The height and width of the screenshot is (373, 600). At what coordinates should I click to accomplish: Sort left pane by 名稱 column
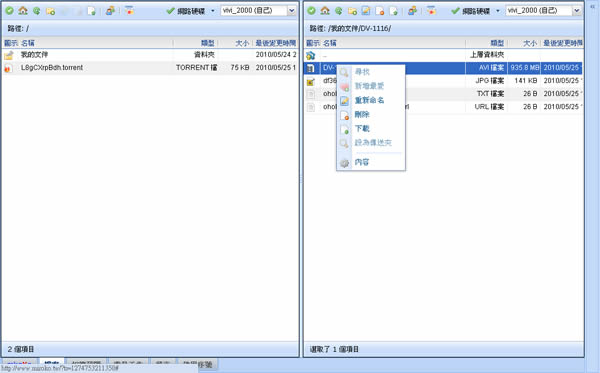coord(28,43)
